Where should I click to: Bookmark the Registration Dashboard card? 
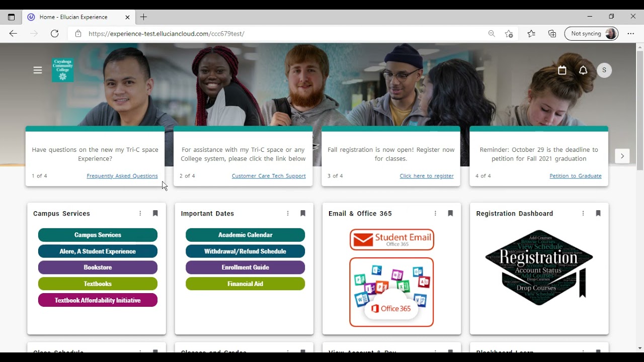[598, 213]
